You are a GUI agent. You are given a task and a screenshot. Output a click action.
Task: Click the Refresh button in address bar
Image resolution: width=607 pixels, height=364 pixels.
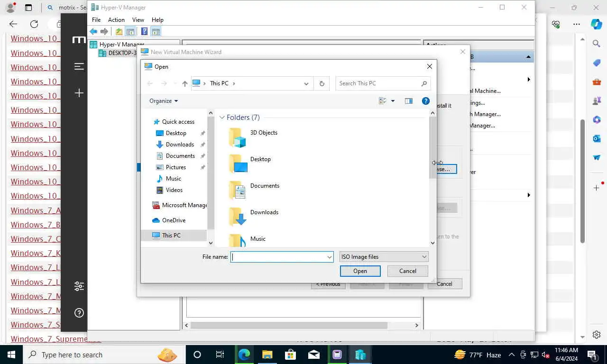point(322,83)
